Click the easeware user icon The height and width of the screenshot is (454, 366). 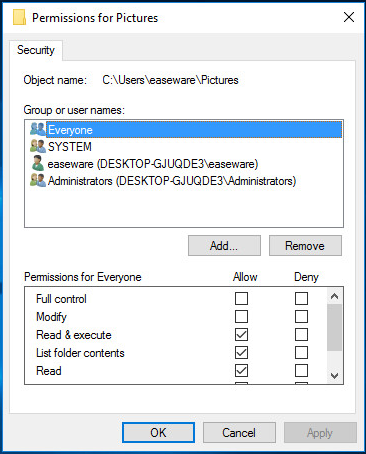tap(38, 163)
